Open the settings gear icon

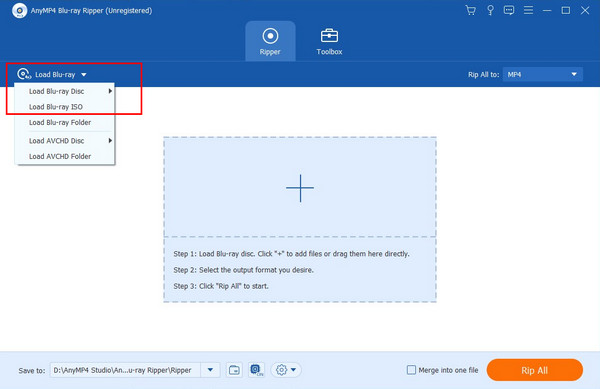point(281,370)
